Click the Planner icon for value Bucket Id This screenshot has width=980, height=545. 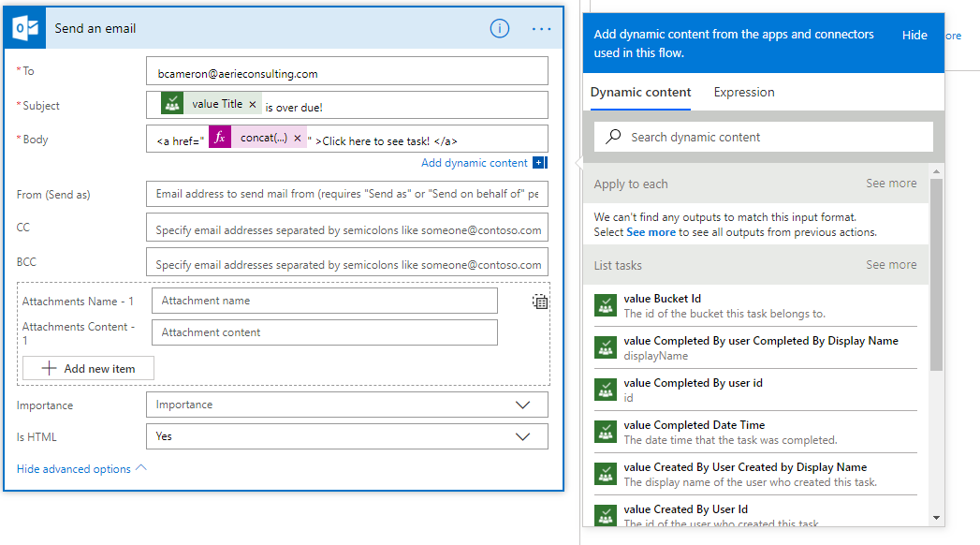point(606,305)
